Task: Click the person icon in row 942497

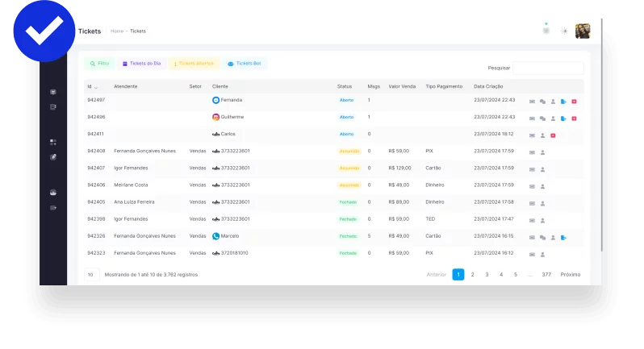Action: (x=553, y=102)
